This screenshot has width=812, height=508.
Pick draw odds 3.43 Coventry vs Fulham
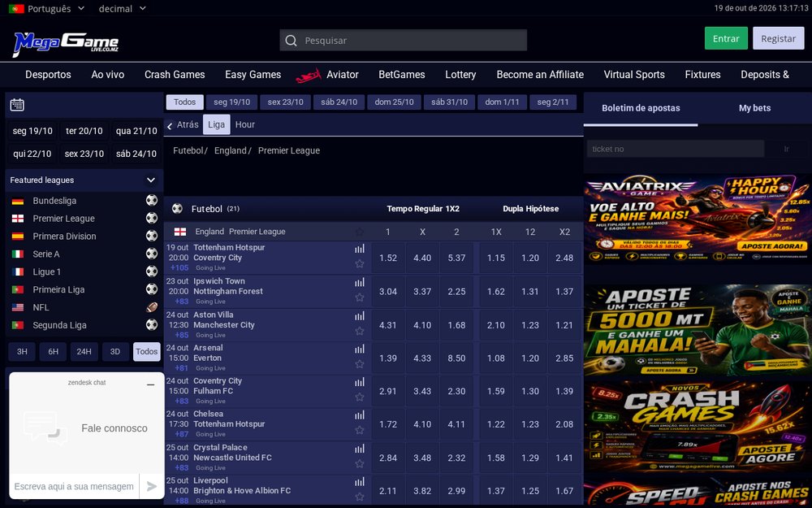click(x=422, y=392)
